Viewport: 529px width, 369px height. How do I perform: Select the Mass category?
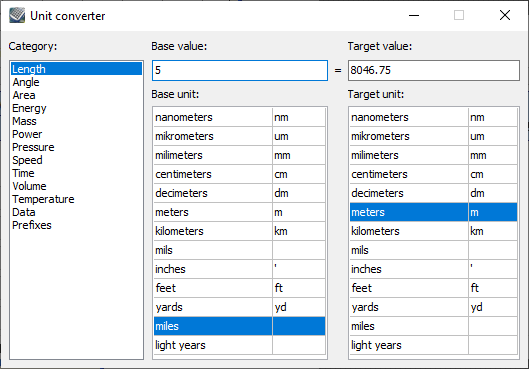coord(76,121)
